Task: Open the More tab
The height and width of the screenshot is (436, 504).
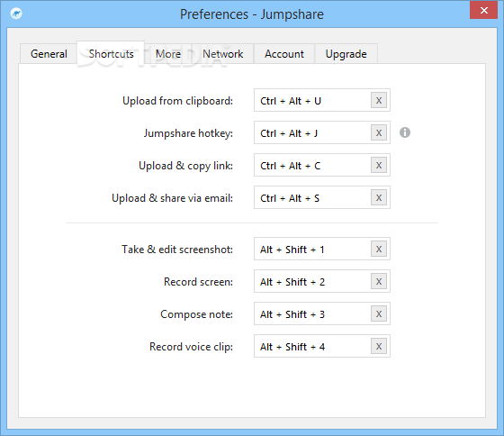Action: [x=167, y=54]
